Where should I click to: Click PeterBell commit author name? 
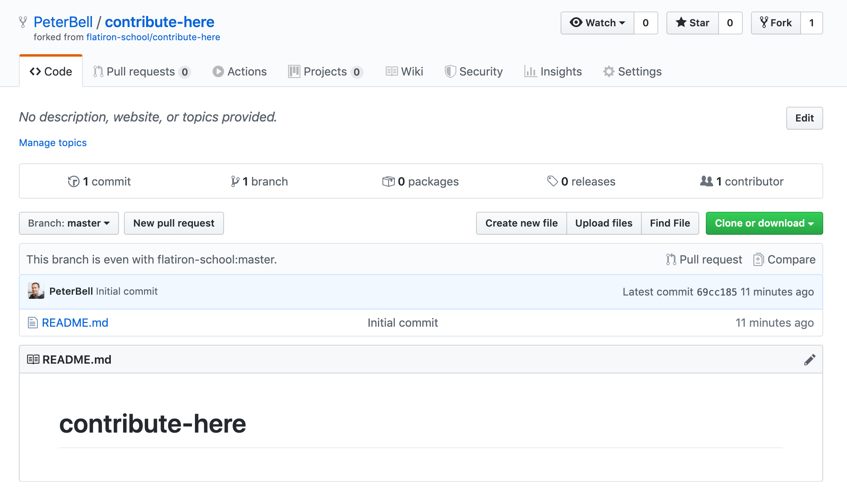(71, 291)
